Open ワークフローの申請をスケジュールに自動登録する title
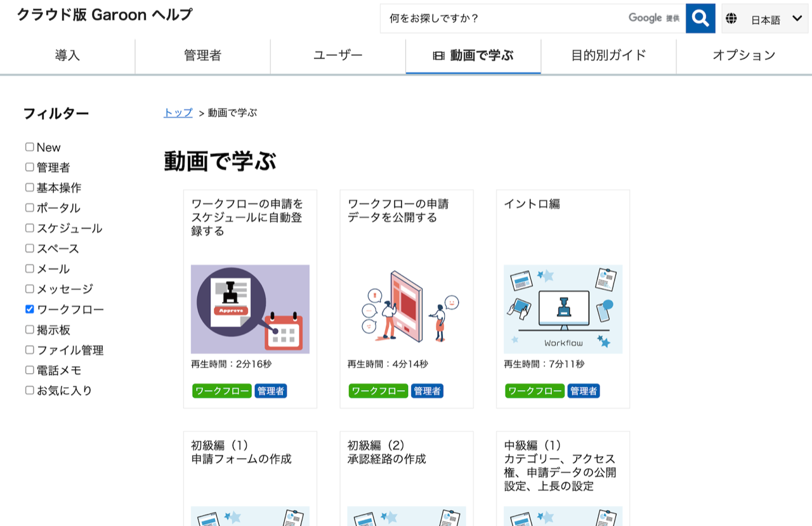Screen dimensions: 812x526 (247, 218)
